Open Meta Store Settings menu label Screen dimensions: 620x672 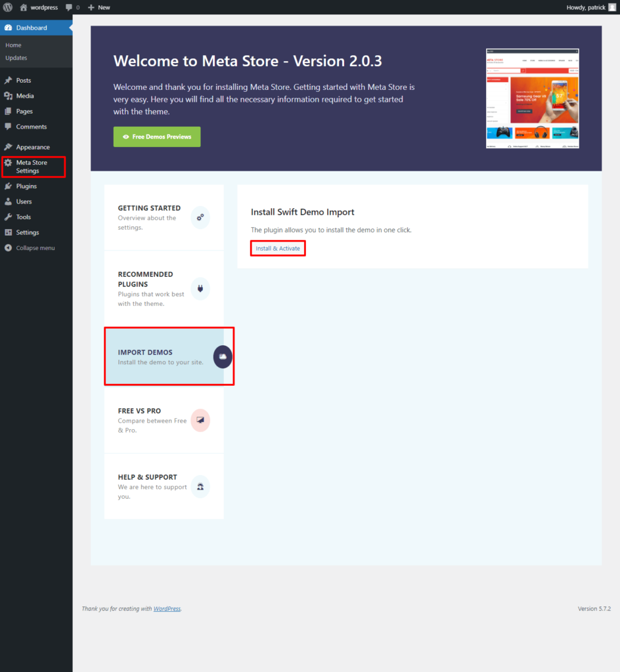click(x=32, y=167)
